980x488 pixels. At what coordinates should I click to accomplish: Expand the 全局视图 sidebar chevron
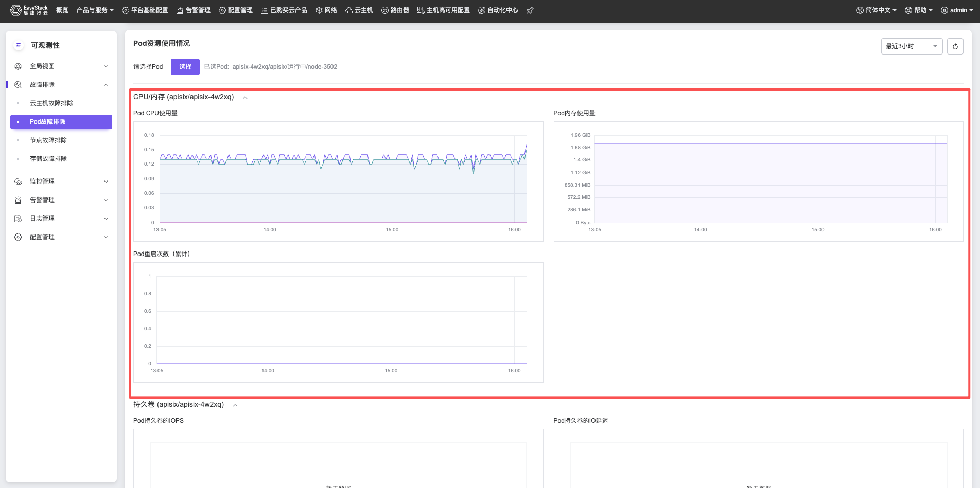click(x=106, y=66)
